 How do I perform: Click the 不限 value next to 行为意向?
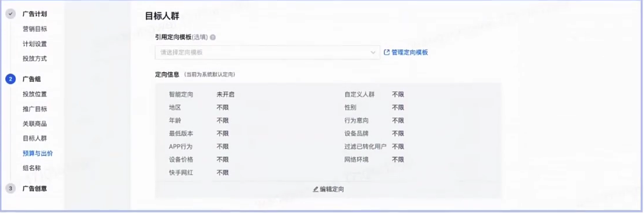coord(398,120)
